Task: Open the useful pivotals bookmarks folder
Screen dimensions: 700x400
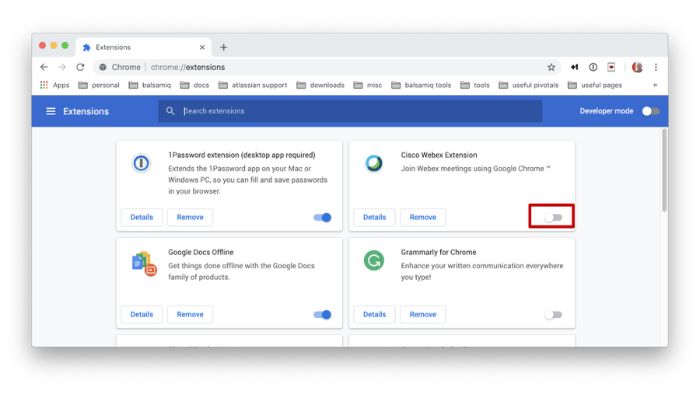Action: 529,85
